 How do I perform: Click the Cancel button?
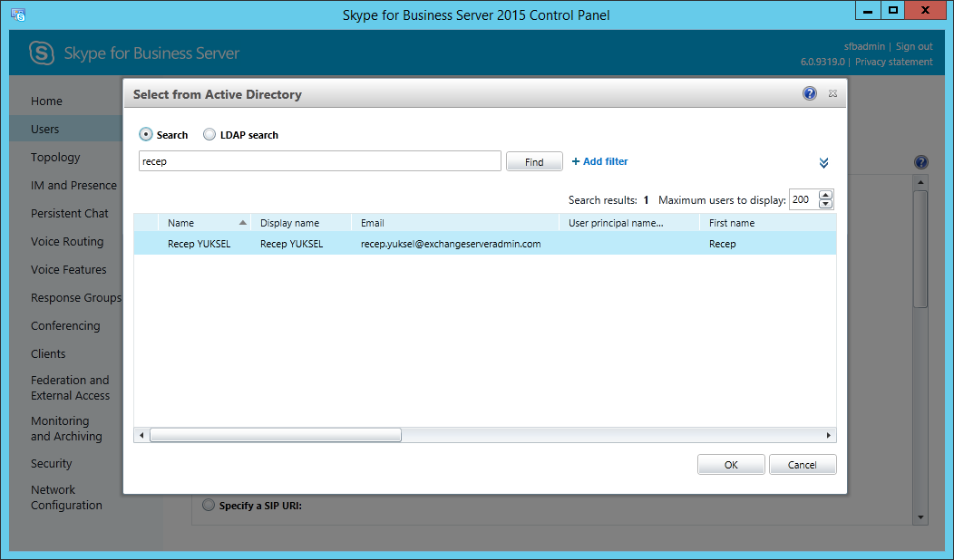803,465
